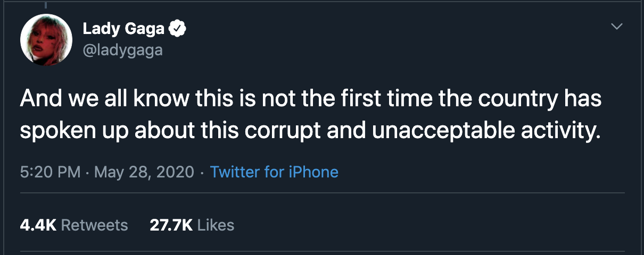This screenshot has width=644, height=255.
Task: Open the Twitter for iPhone source link
Action: (274, 172)
